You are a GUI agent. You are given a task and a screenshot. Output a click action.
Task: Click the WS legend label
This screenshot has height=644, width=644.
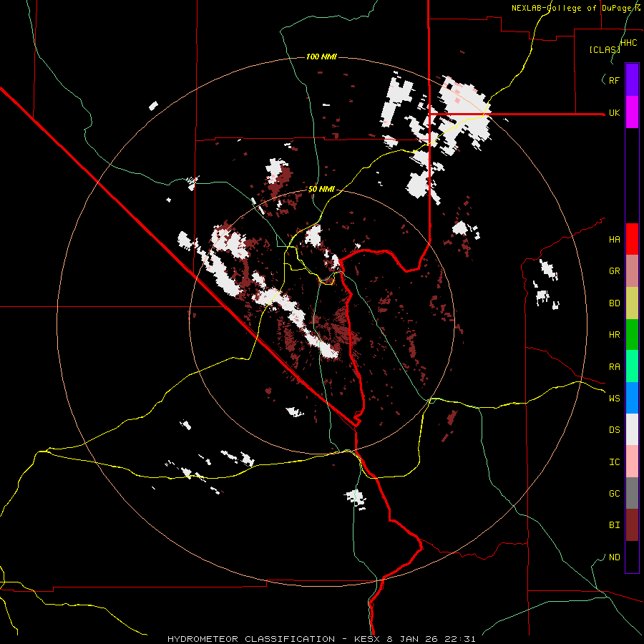[x=614, y=399]
